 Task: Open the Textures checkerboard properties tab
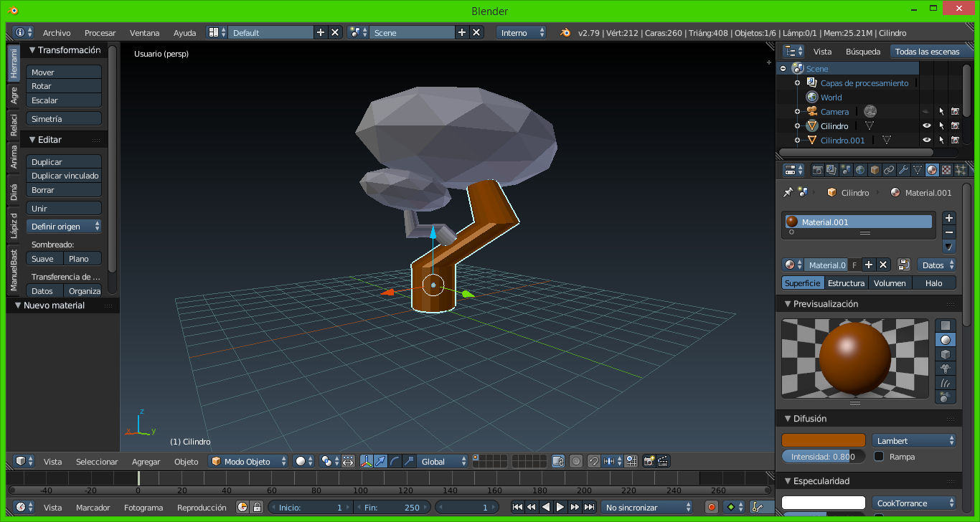click(x=946, y=170)
